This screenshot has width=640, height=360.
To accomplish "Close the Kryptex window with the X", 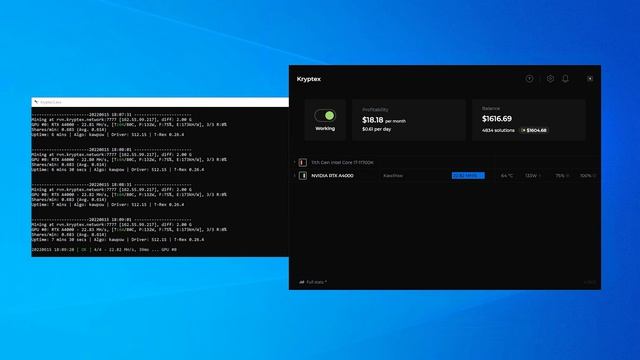I will click(590, 78).
